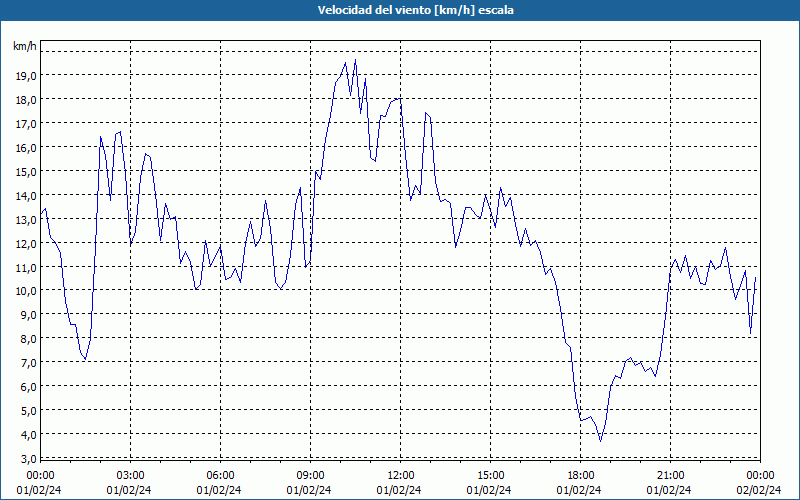This screenshot has width=800, height=500.
Task: Select the 12:00 time label
Action: tap(401, 476)
